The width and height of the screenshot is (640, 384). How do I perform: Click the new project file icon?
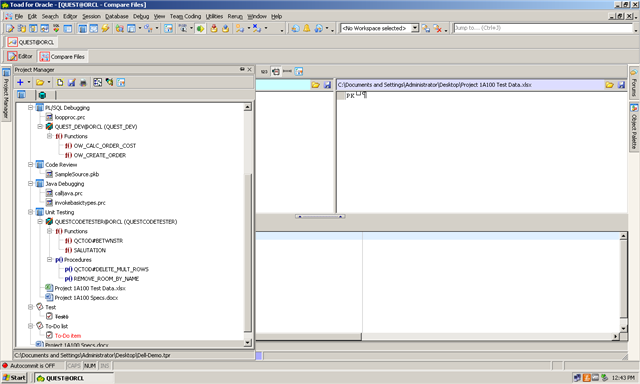click(60, 82)
